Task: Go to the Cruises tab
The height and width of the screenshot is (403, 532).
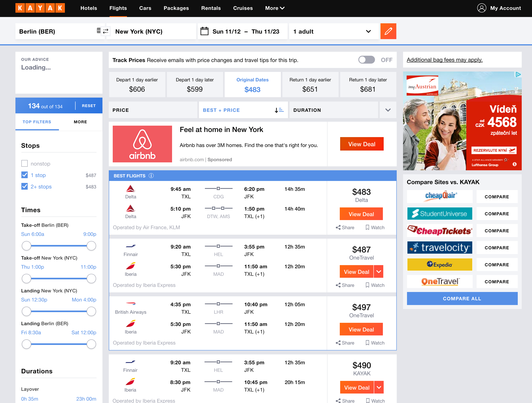Action: pos(243,8)
